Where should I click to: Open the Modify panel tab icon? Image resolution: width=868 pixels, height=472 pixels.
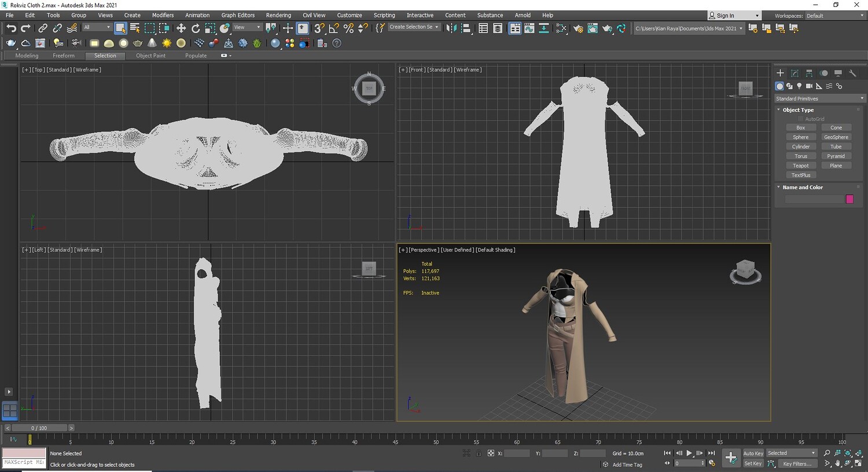point(795,73)
